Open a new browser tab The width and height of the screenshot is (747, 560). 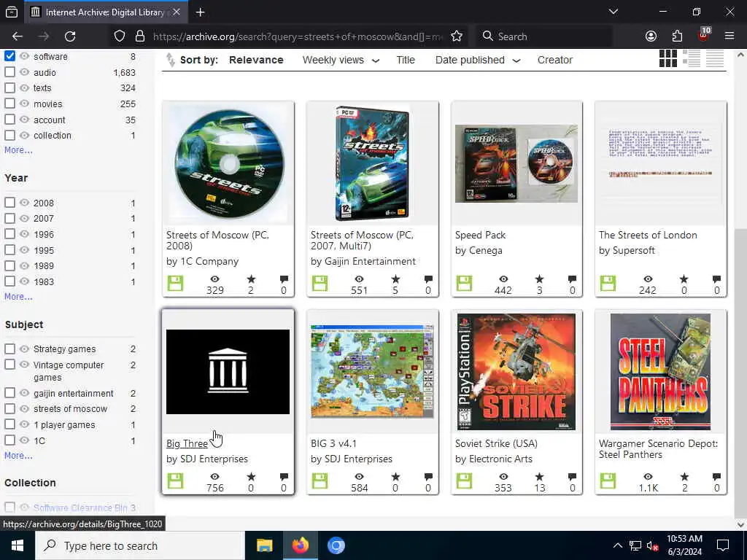click(200, 12)
